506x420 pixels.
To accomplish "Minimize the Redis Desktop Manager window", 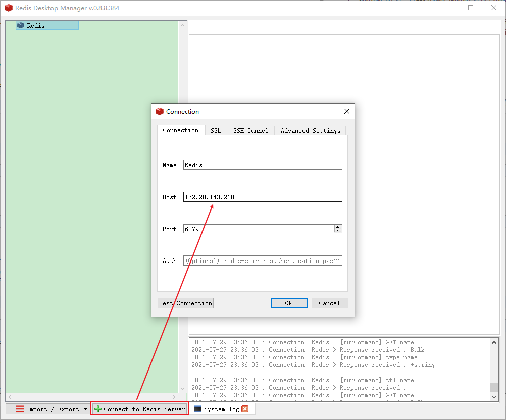I will pyautogui.click(x=448, y=8).
